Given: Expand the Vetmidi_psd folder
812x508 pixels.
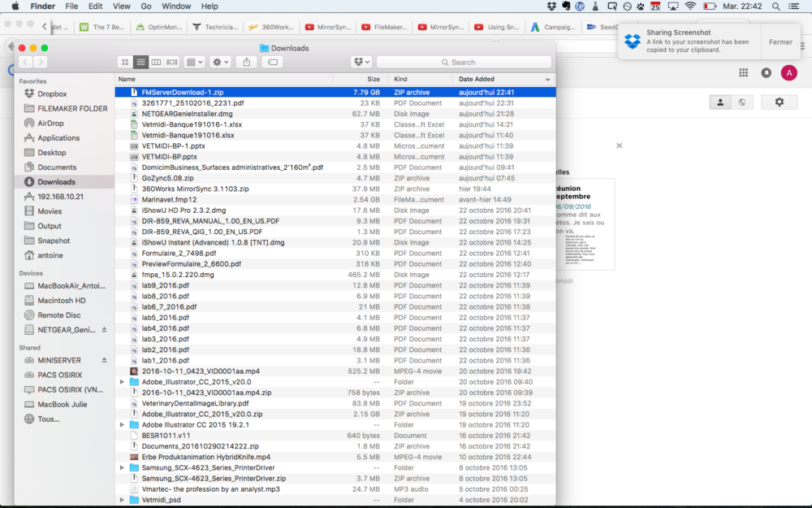Looking at the screenshot, I should [x=122, y=500].
